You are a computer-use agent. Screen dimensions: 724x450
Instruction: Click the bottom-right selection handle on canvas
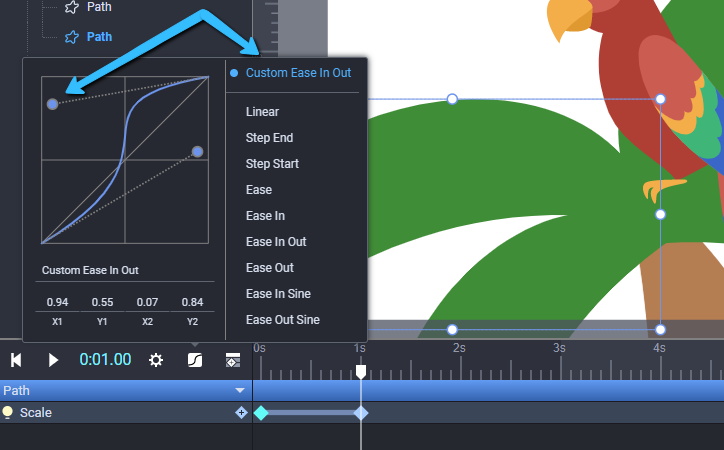coord(660,330)
